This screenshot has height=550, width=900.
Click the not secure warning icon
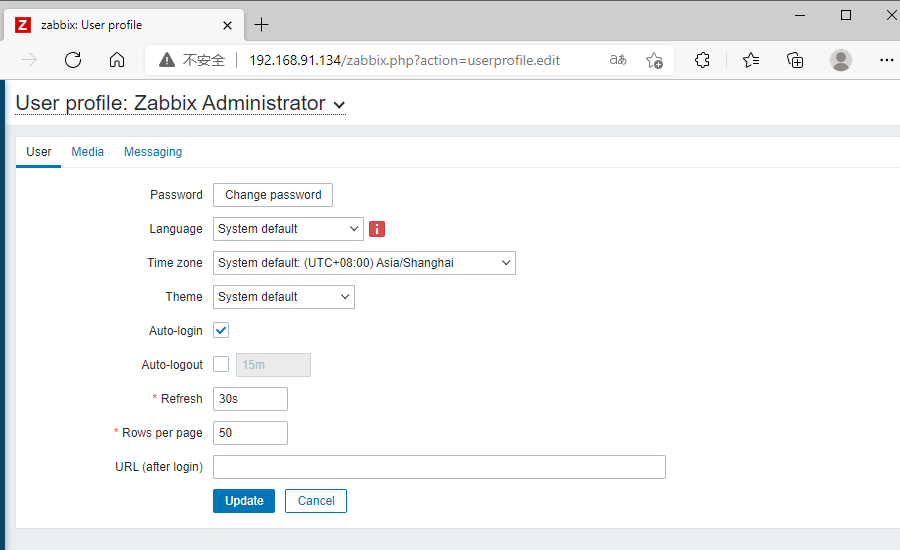[x=166, y=60]
